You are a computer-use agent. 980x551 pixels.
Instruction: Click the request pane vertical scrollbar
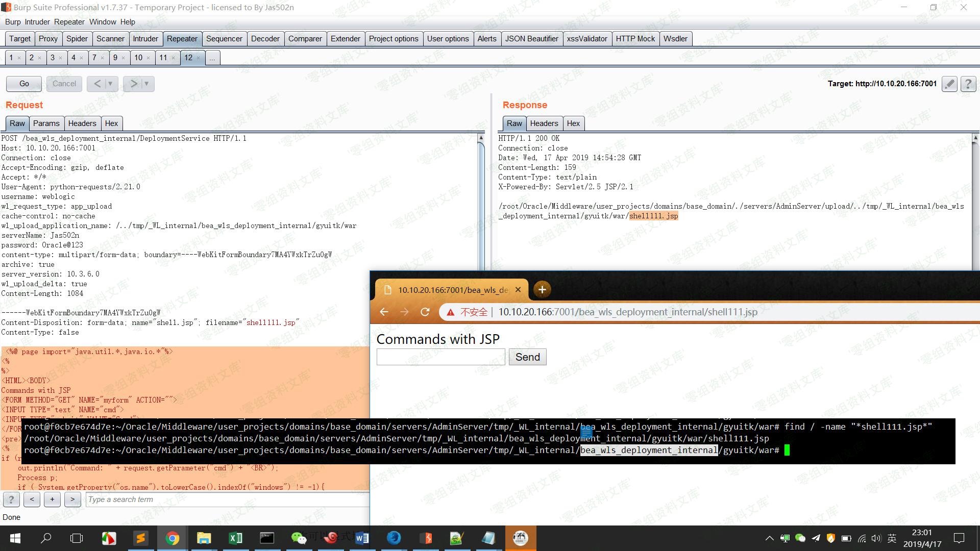tap(481, 204)
